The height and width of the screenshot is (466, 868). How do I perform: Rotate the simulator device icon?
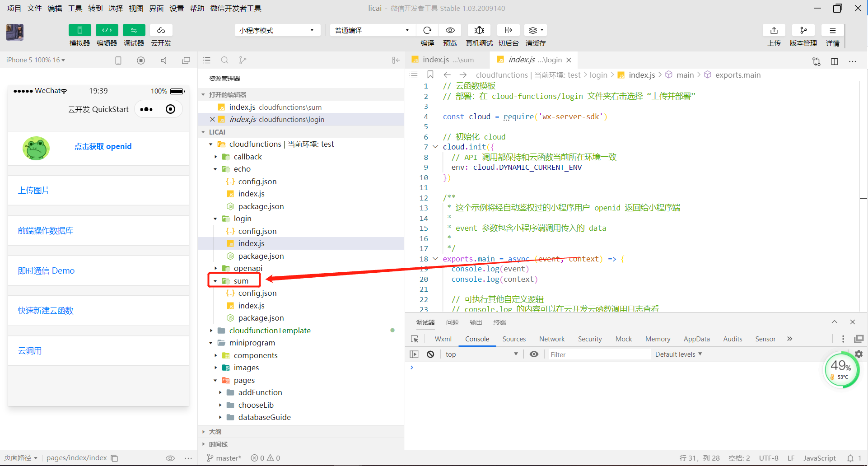tap(118, 61)
